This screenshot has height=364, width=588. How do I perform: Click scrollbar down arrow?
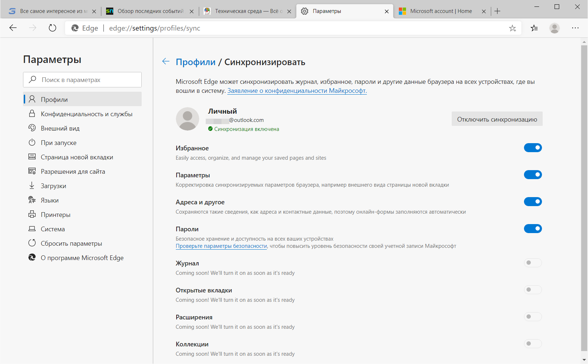pos(584,360)
